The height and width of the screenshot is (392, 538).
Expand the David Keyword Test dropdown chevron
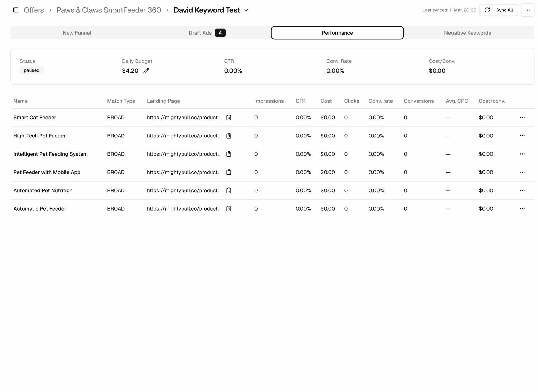pos(246,10)
